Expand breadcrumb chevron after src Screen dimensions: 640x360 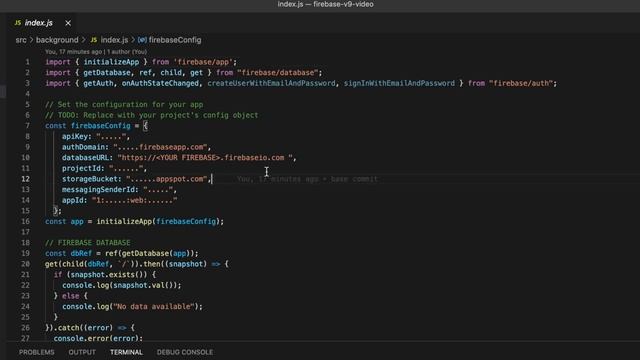click(x=31, y=40)
